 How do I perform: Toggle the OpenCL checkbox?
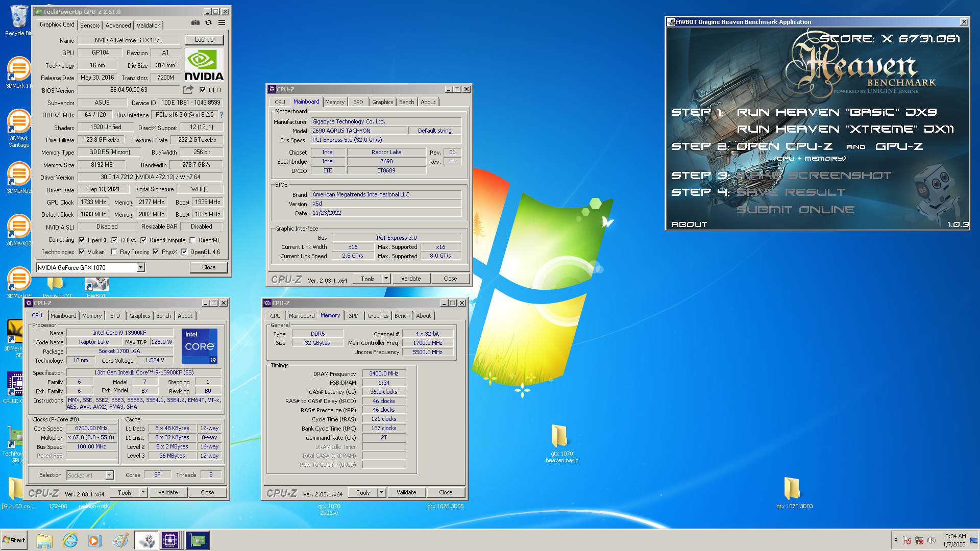pos(82,240)
